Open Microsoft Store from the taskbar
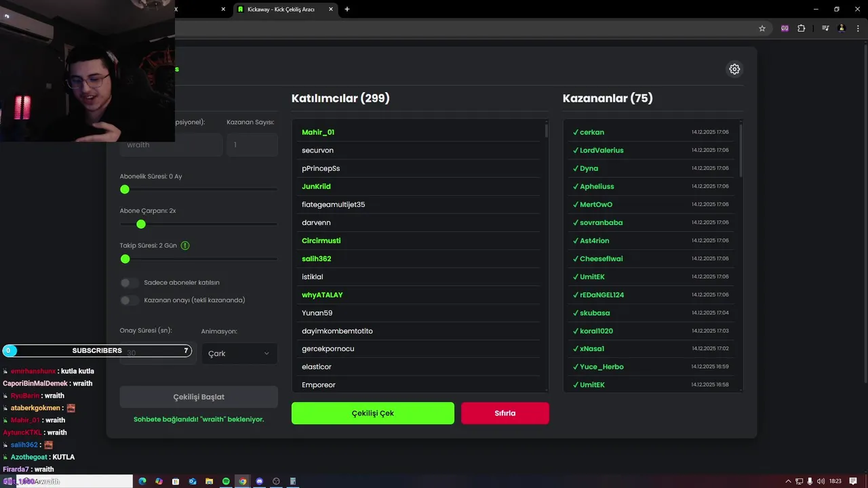This screenshot has width=868, height=488. point(176,481)
